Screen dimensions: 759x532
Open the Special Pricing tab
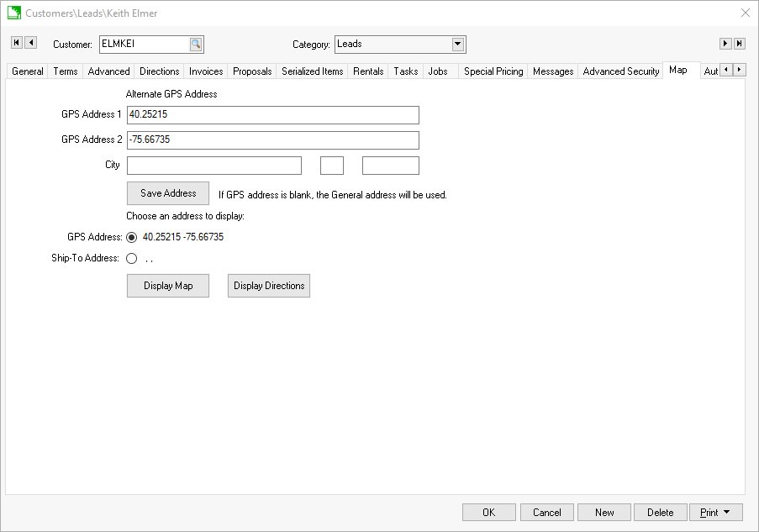(x=493, y=71)
